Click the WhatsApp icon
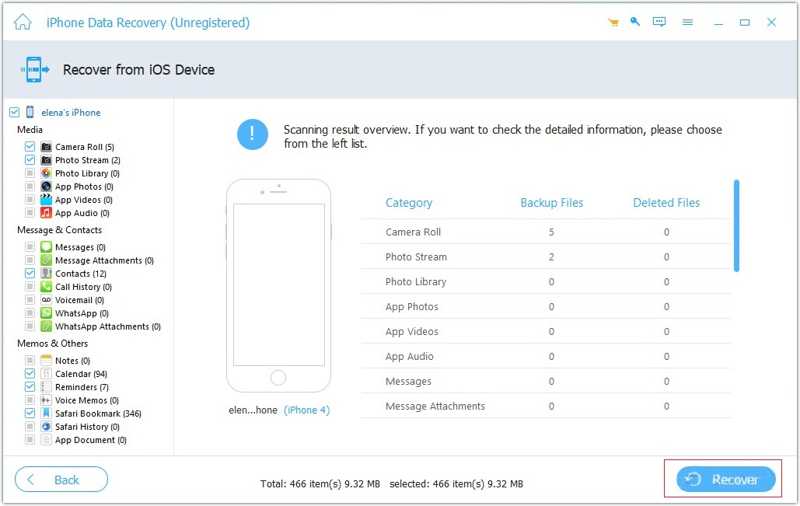The height and width of the screenshot is (506, 800). tap(46, 313)
